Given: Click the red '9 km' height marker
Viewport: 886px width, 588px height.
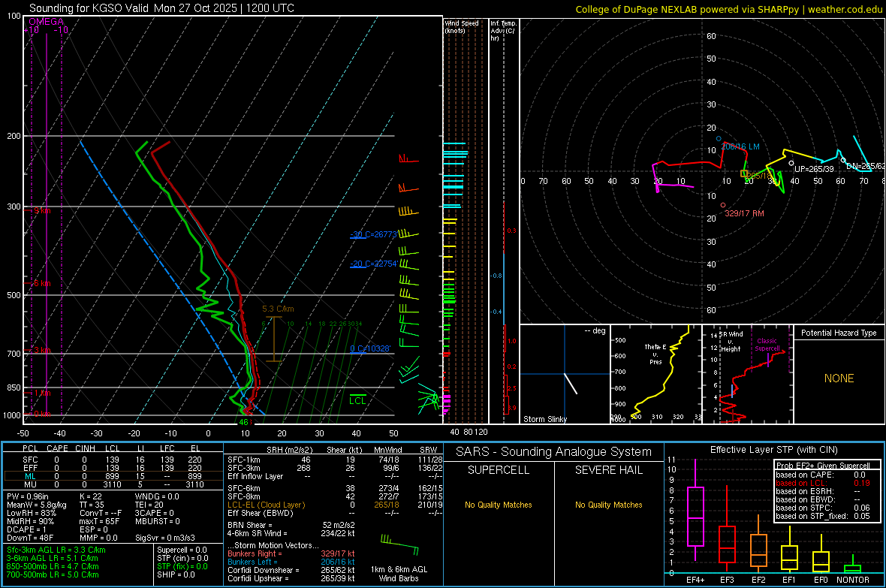Looking at the screenshot, I should (41, 210).
